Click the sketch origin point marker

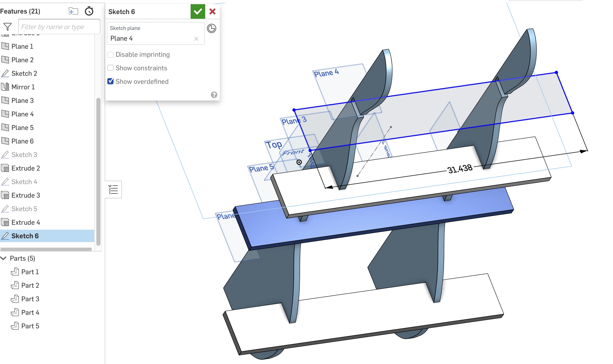click(299, 162)
